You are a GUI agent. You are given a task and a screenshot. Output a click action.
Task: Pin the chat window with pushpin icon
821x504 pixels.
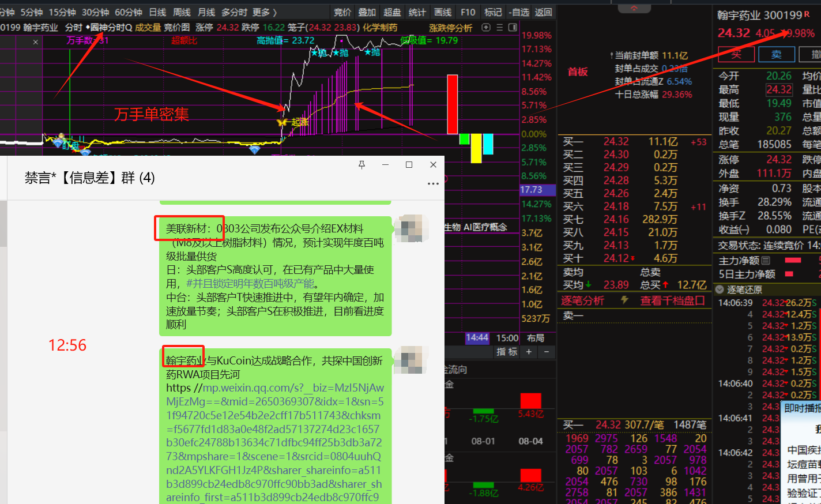361,165
